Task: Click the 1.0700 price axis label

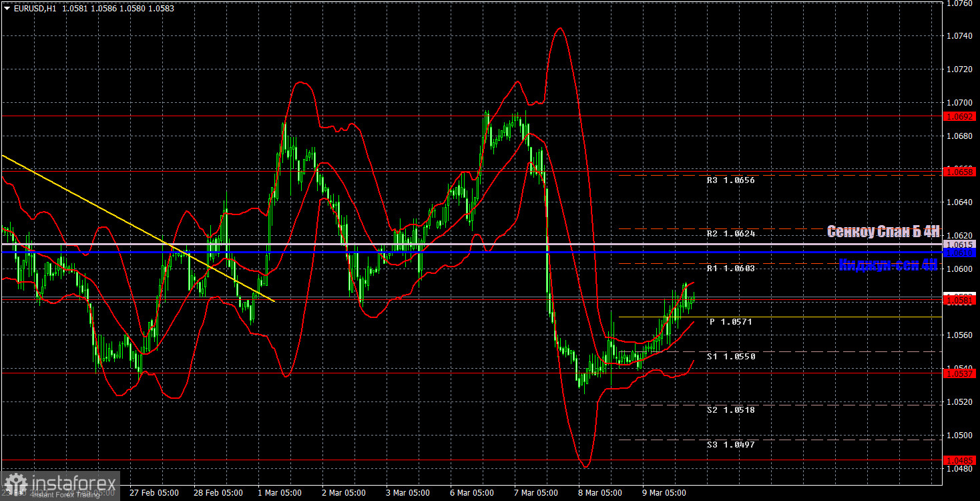Action: pos(959,103)
